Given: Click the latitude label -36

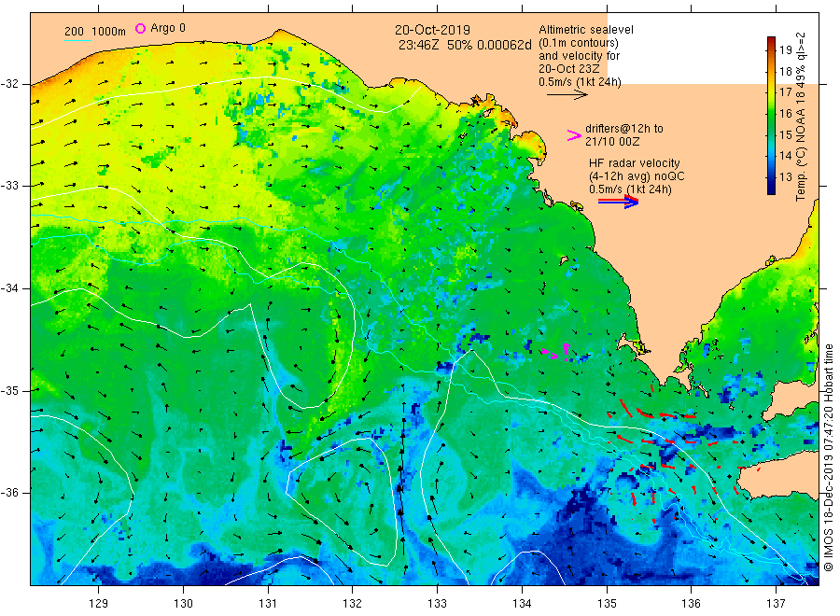Looking at the screenshot, I should tap(9, 492).
